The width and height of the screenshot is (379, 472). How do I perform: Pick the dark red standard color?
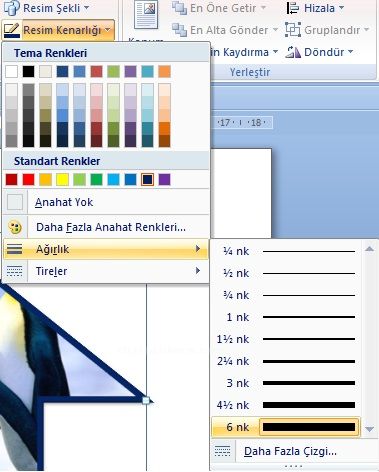pyautogui.click(x=12, y=179)
